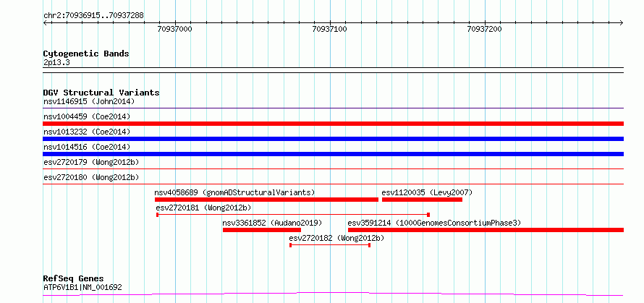Open variant esv2720182 (Wong2012b) label
This screenshot has width=644, height=303.
(336, 238)
